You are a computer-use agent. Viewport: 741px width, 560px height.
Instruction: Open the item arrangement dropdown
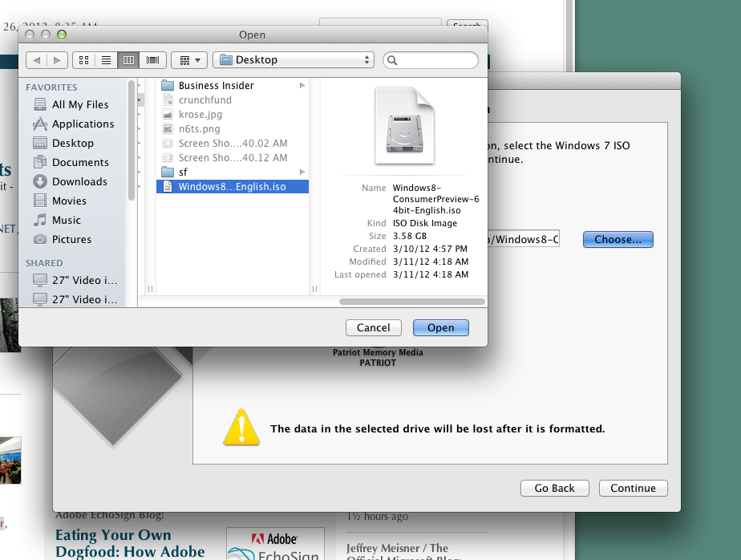point(189,60)
